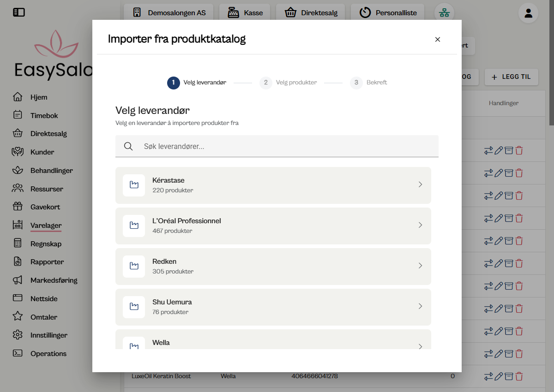
Task: Select Demosalongen AS in the top bar
Action: 169,12
